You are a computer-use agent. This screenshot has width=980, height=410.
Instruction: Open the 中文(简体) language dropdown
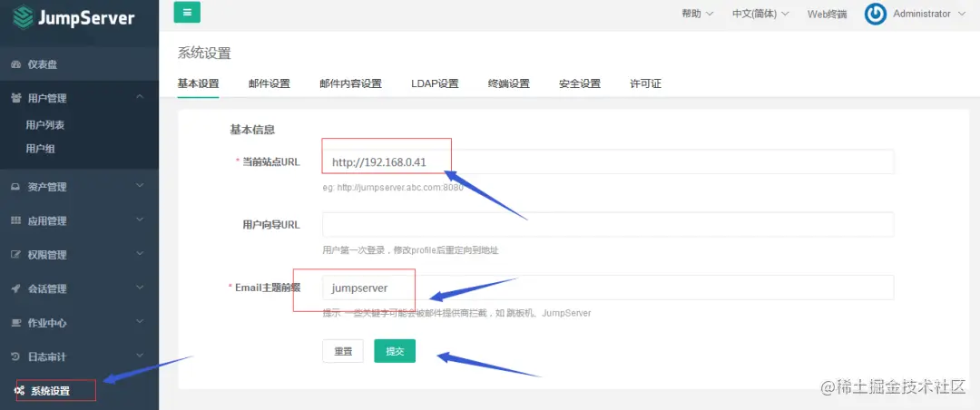click(760, 14)
